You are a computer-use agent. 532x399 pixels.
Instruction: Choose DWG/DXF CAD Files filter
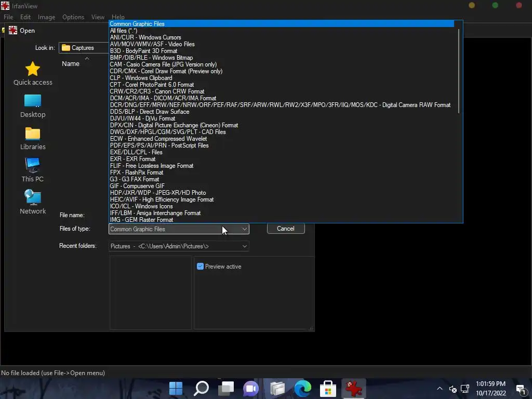click(281, 132)
